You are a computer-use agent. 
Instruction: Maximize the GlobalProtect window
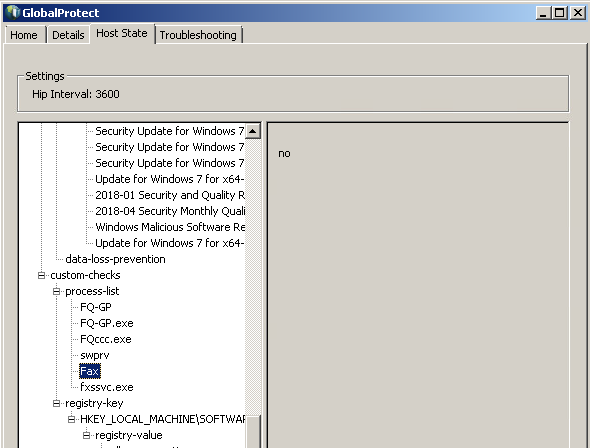[x=560, y=13]
